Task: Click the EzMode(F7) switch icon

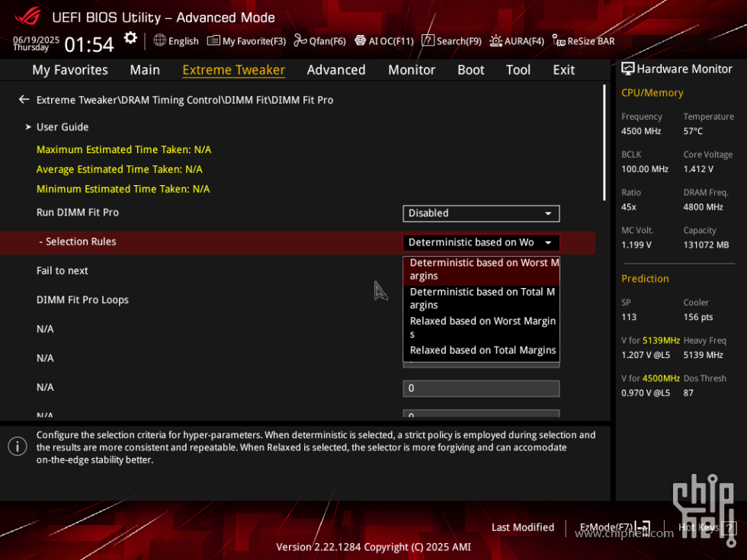Action: (x=643, y=527)
